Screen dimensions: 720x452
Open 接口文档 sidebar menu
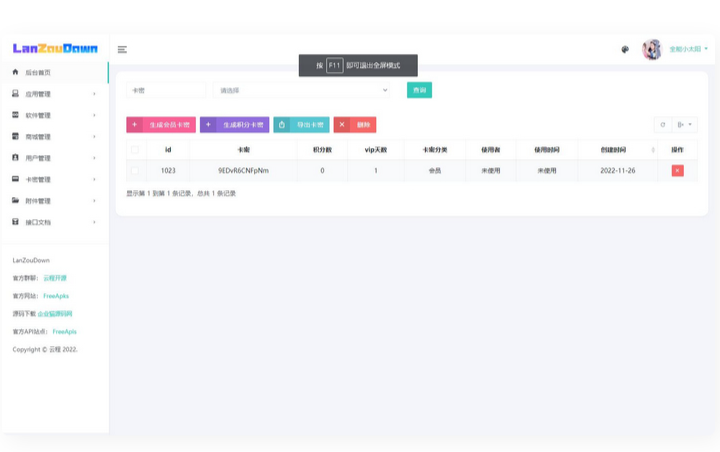pyautogui.click(x=55, y=222)
